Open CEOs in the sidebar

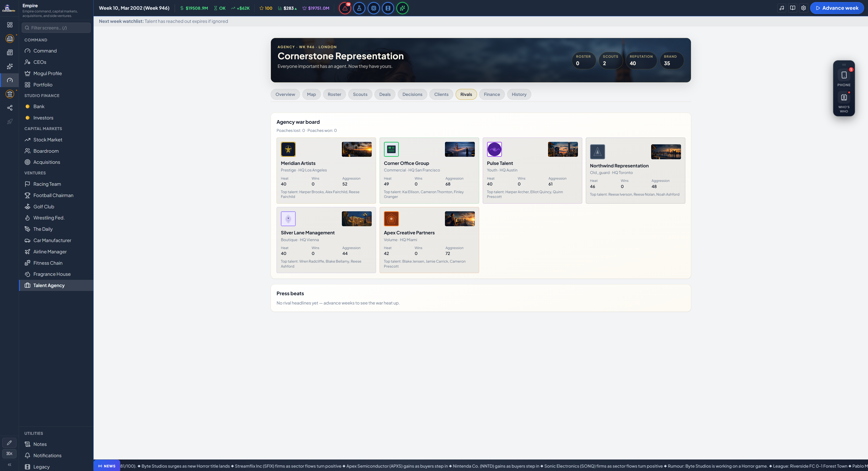click(x=56, y=62)
